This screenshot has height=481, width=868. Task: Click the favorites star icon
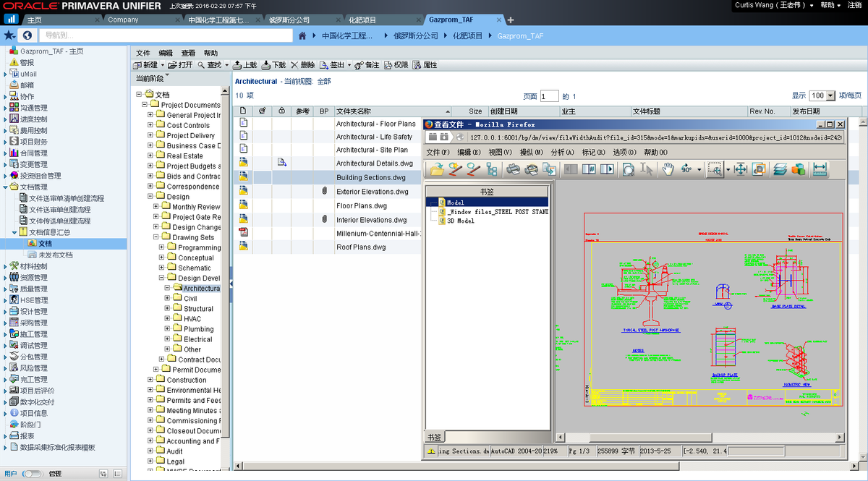click(9, 35)
